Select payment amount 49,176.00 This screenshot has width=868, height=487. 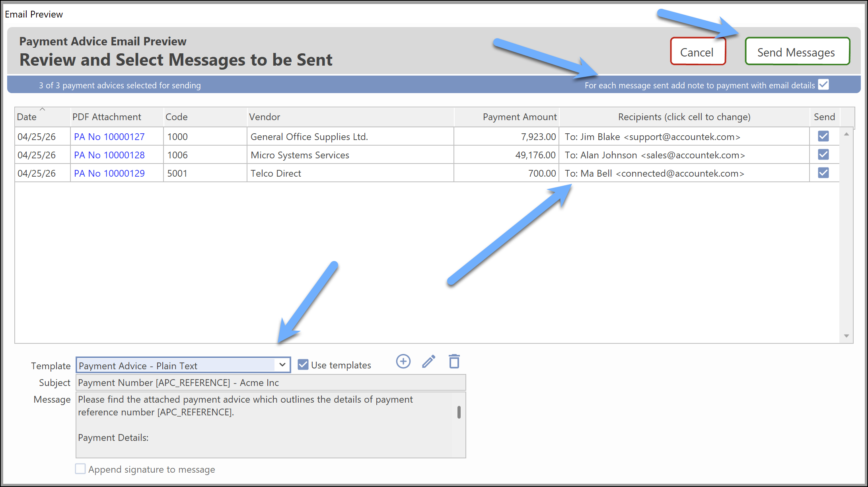(506, 155)
